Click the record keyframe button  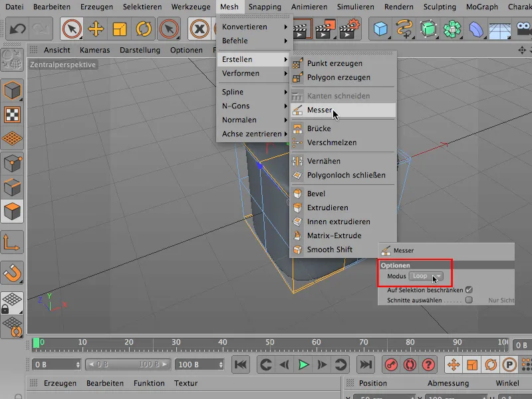tap(391, 364)
